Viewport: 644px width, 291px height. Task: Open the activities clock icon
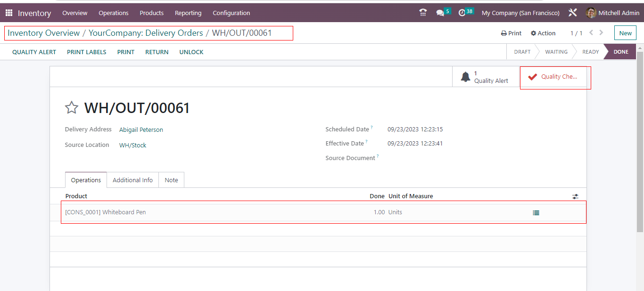click(x=462, y=13)
